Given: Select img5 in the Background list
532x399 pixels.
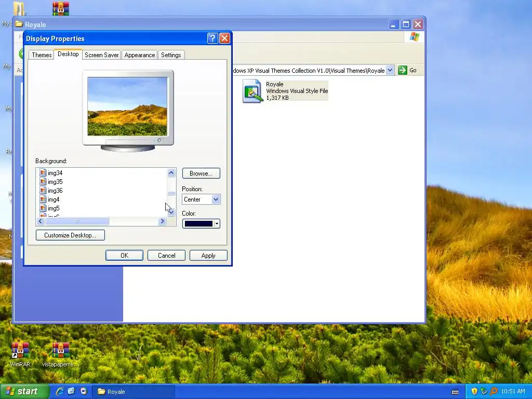Looking at the screenshot, I should pyautogui.click(x=54, y=208).
